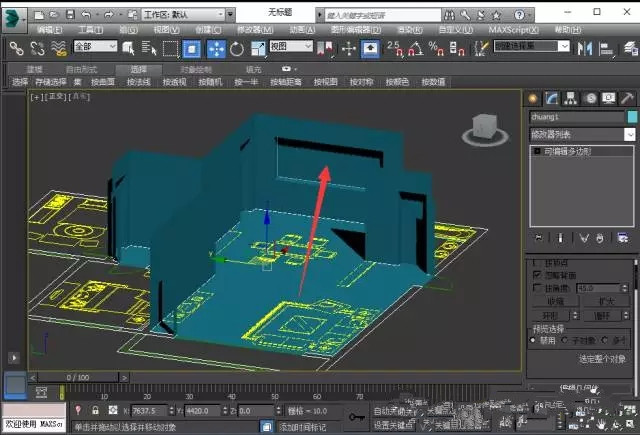Click the Select and Manipulate icon
Viewport: 640px width, 435px height.
click(349, 49)
